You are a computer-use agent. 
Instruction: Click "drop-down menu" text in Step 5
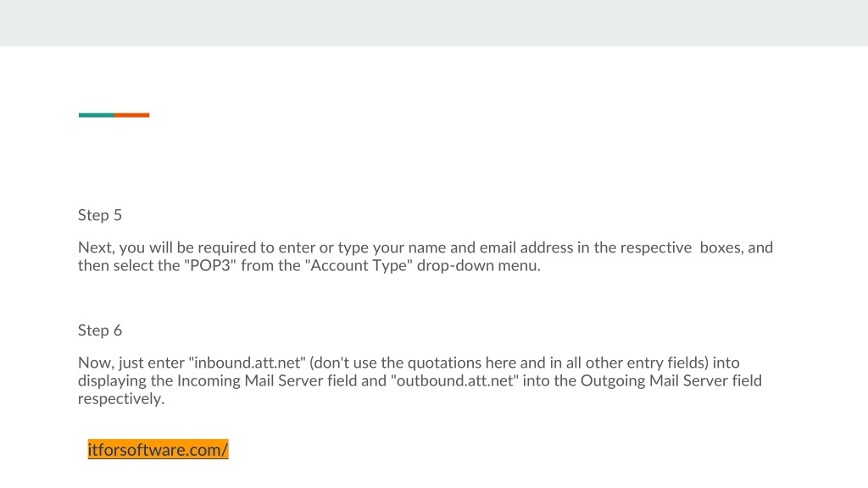[x=478, y=265]
